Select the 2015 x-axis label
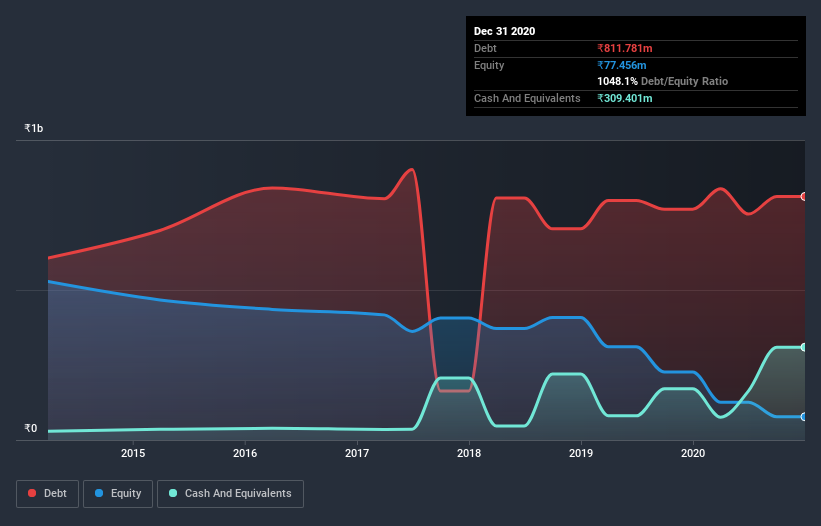The width and height of the screenshot is (821, 526). tap(133, 453)
